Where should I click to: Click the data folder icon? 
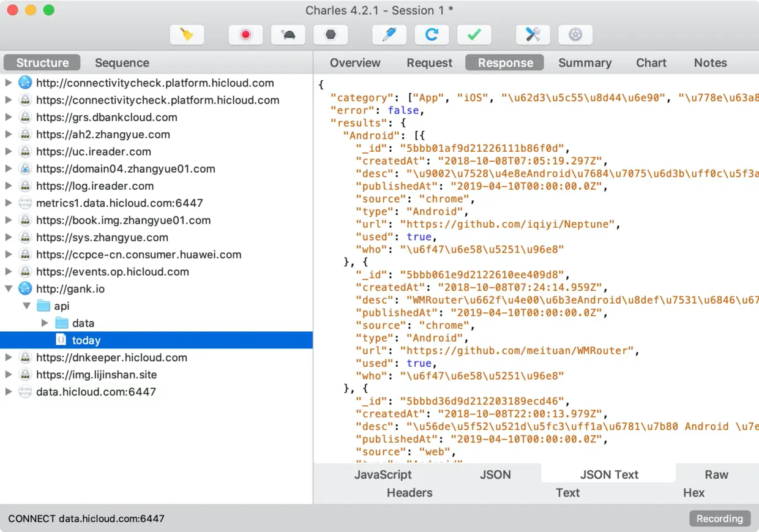pos(62,323)
